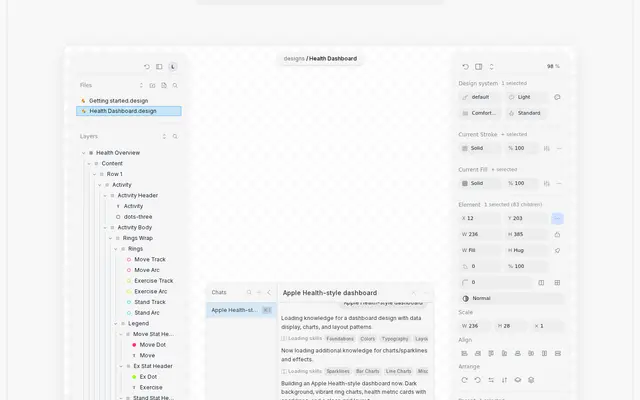
Task: Search layers with the Layers magnifier icon
Action: tap(175, 136)
